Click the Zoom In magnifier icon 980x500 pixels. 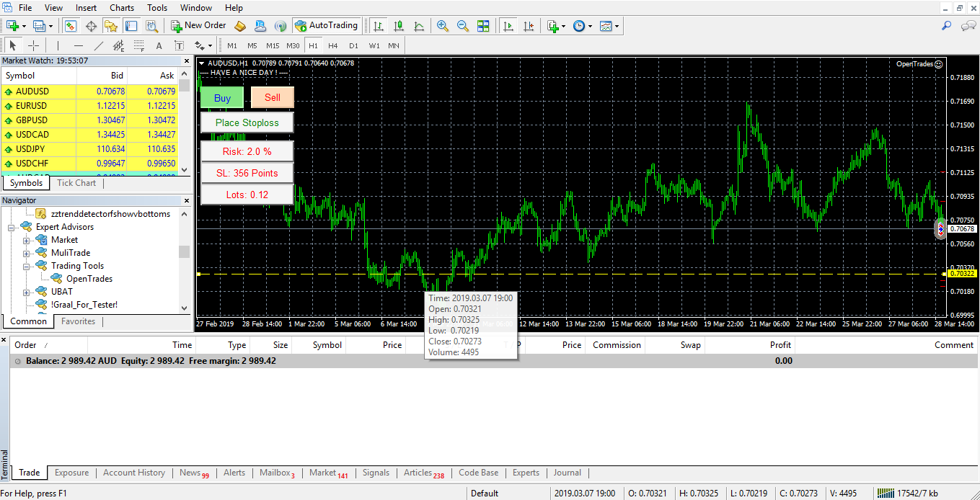(443, 26)
